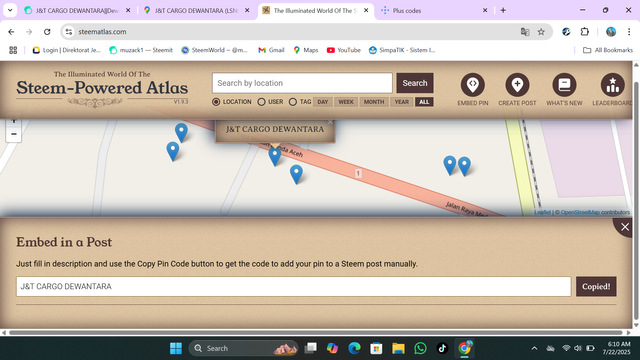Screen dimensions: 640x360
Task: Open the Leaflet attribution link
Action: 542,212
